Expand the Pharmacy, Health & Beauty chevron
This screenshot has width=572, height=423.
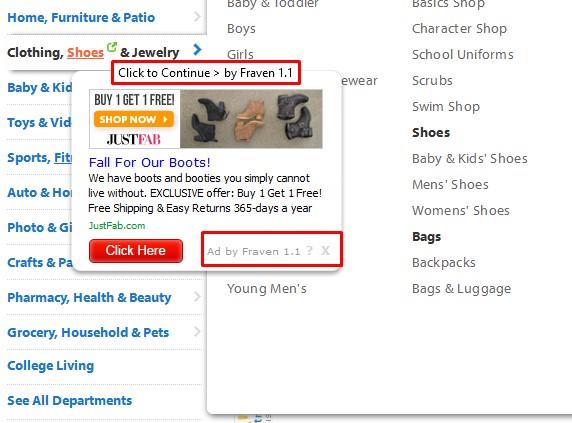(x=197, y=296)
